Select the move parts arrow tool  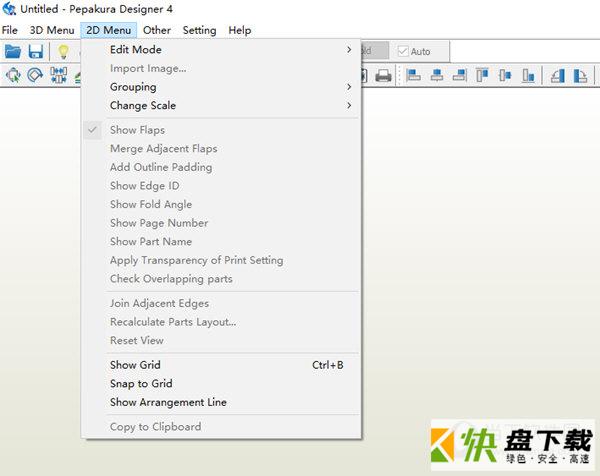tap(13, 75)
